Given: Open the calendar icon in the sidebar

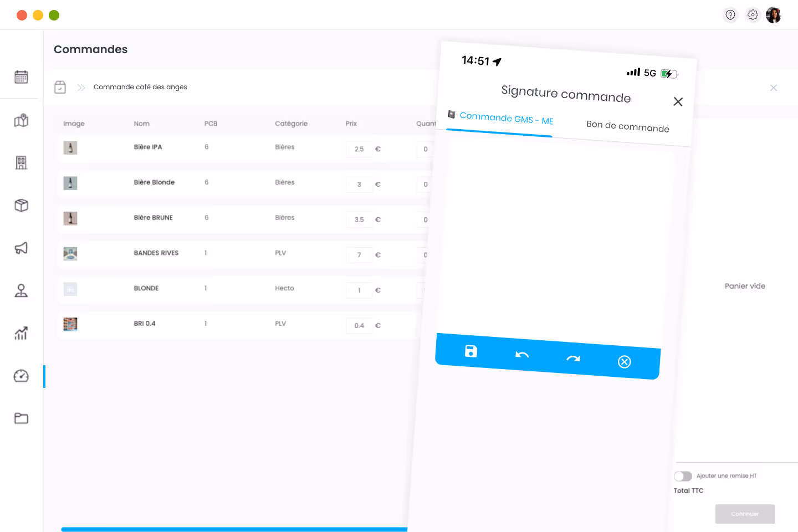Looking at the screenshot, I should pos(21,77).
